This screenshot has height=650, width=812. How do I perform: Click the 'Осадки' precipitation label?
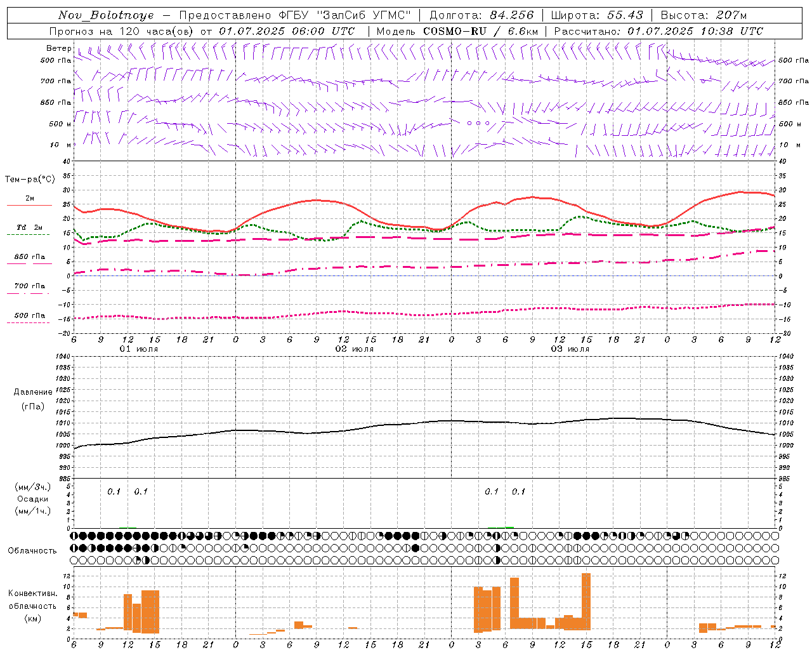32,499
